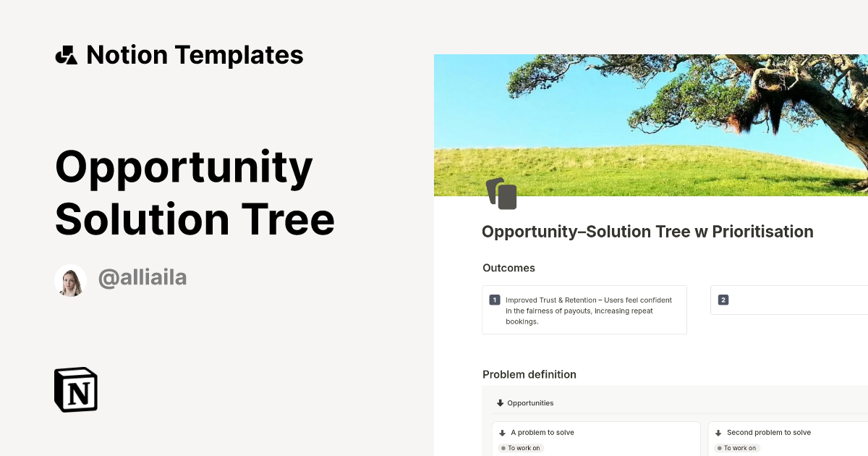
Task: Click the Problem definition heading
Action: [529, 374]
